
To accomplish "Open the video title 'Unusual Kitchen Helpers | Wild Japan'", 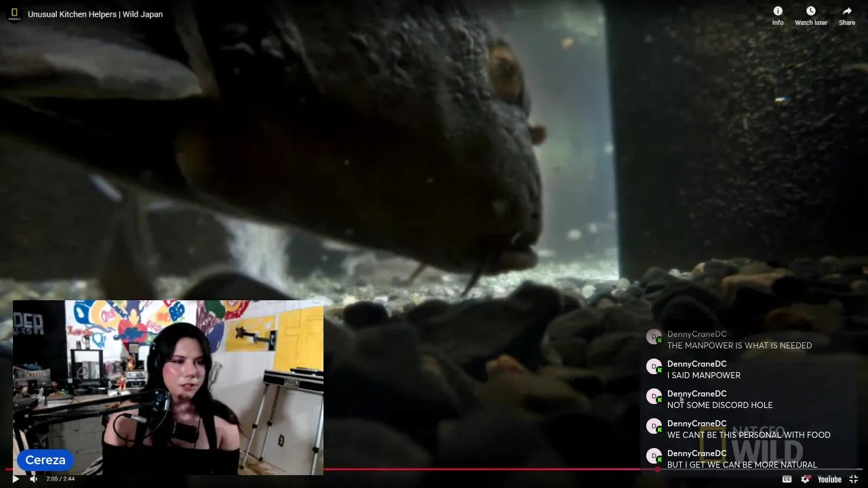I will (x=95, y=14).
